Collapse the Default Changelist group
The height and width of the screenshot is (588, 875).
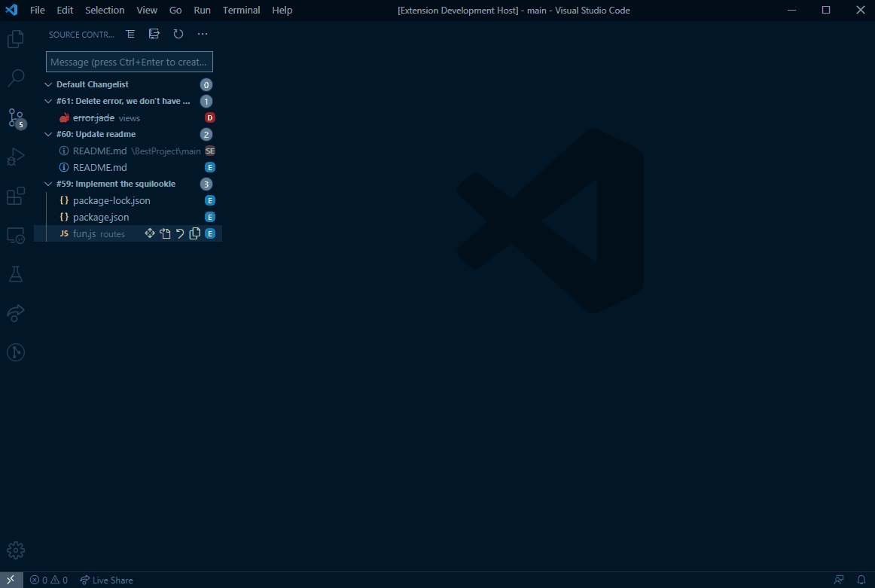(x=48, y=85)
